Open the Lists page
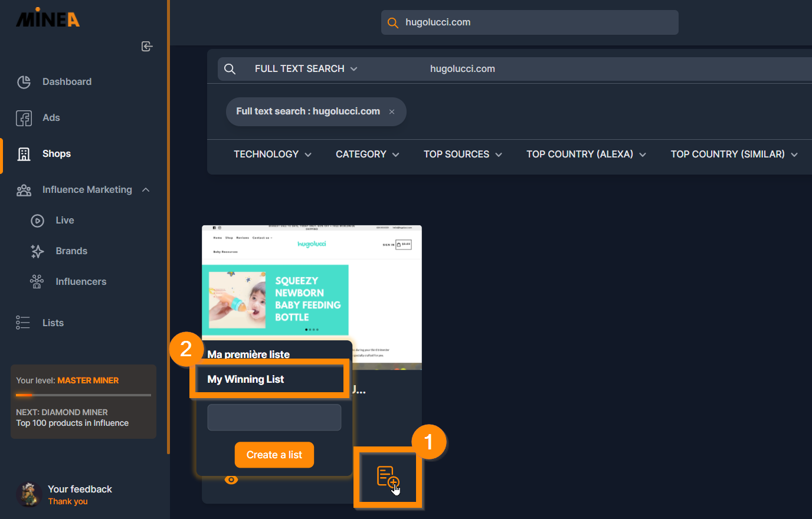The height and width of the screenshot is (519, 812). pos(53,323)
